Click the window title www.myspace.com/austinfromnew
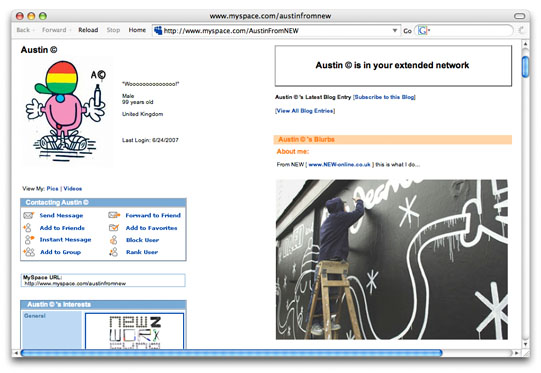The width and height of the screenshot is (541, 373). point(270,16)
